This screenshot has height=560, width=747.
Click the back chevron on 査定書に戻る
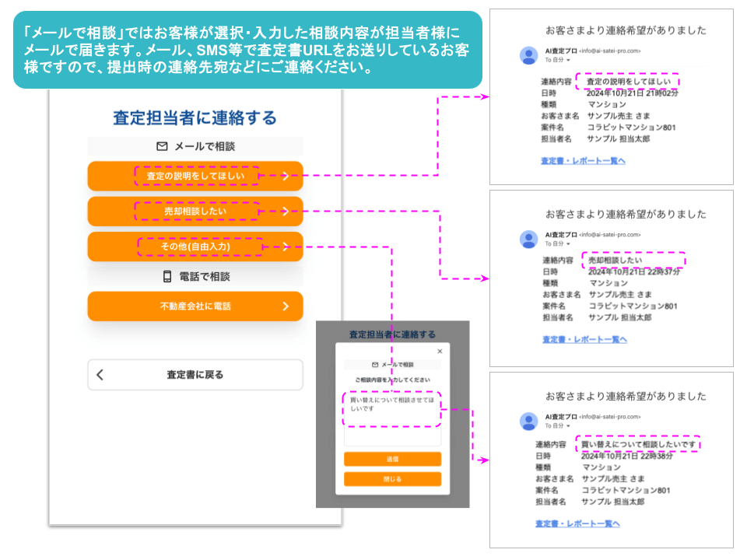point(100,375)
